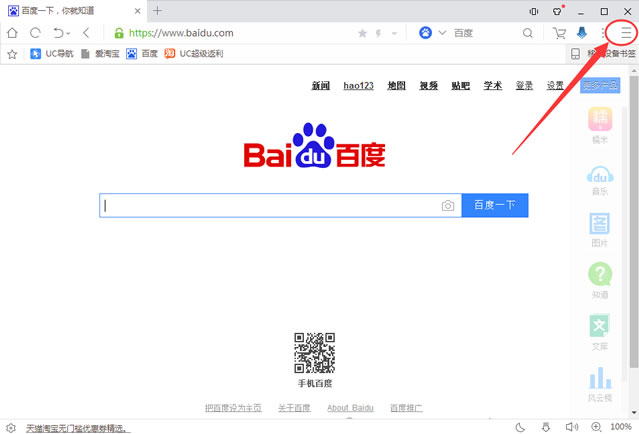Open the UC导航 bookmark
Viewport: 639px width, 434px height.
[52, 53]
